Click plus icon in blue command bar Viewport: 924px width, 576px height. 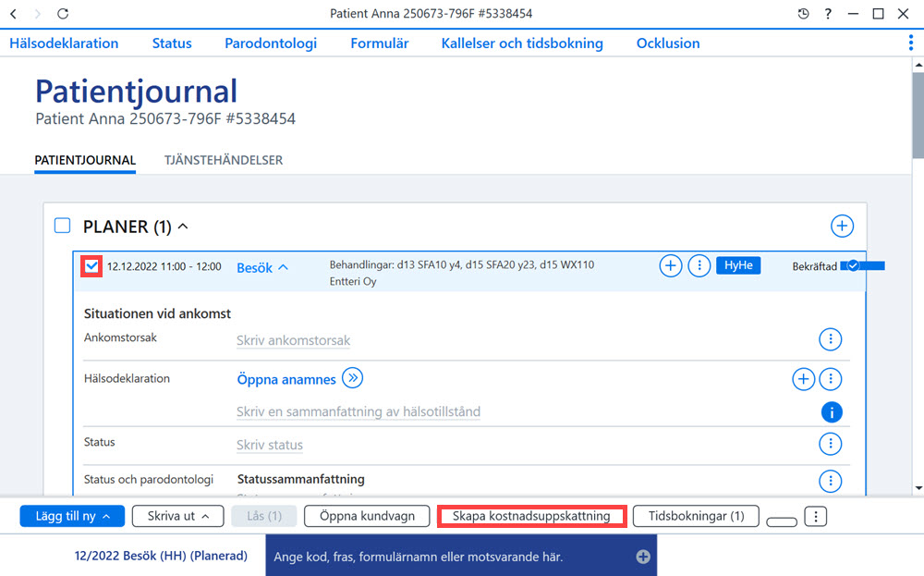click(x=643, y=557)
